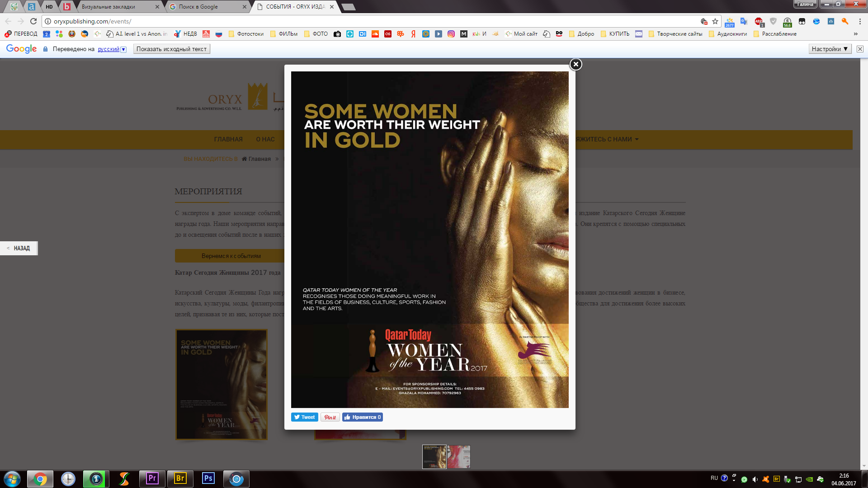The width and height of the screenshot is (868, 488).
Task: Pin the poster with Pinit button
Action: point(330,417)
